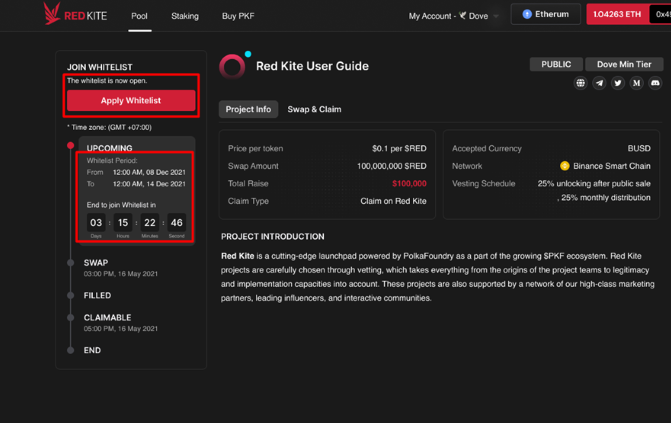Click the PUBLIC badge
671x423 pixels.
pos(556,64)
